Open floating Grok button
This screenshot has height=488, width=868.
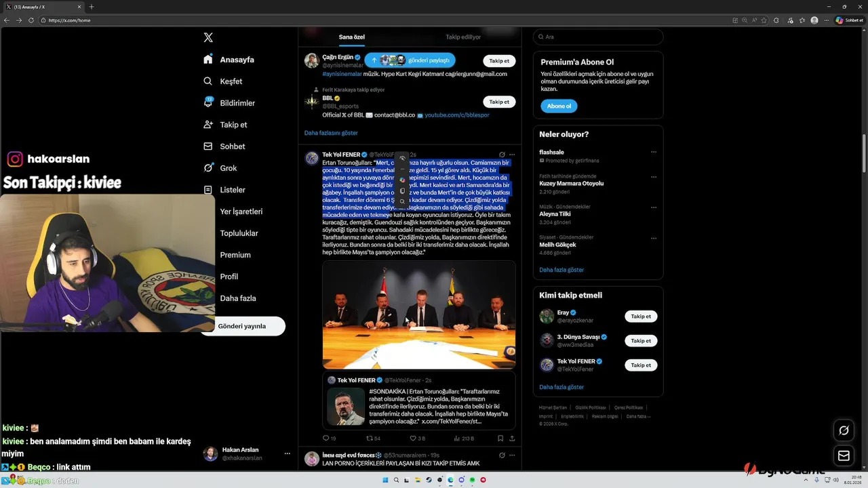(x=844, y=430)
